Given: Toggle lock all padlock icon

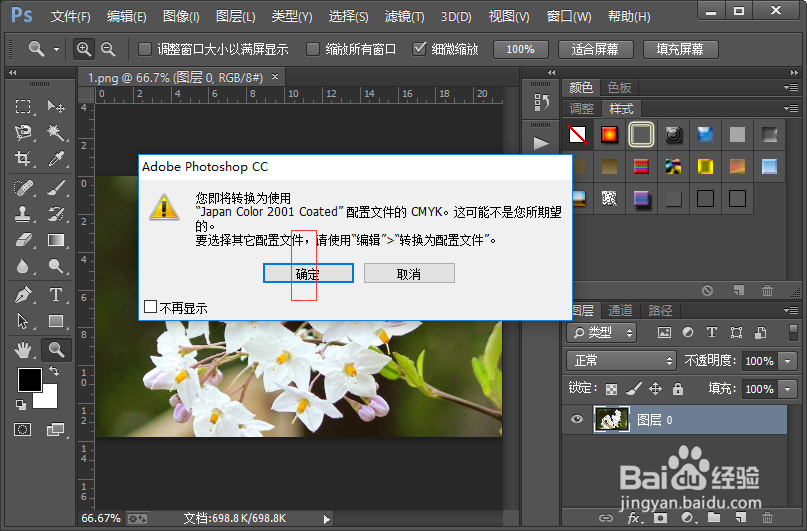Looking at the screenshot, I should click(678, 388).
